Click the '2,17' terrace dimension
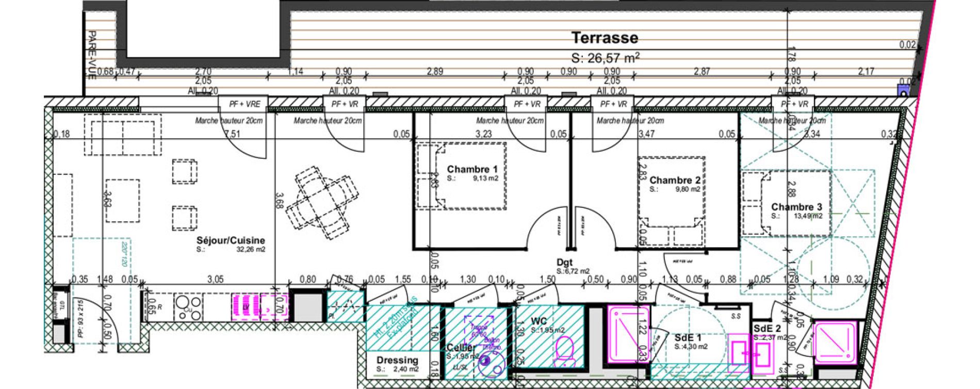 866,72
